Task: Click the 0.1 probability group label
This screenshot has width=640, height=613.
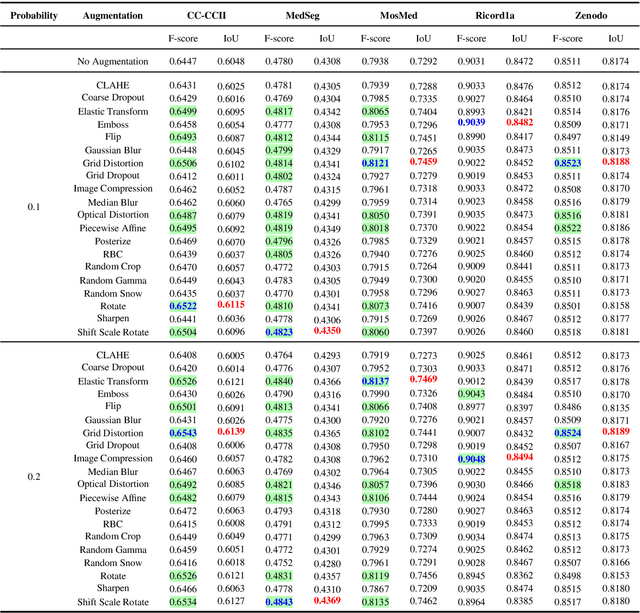Action: (x=33, y=207)
